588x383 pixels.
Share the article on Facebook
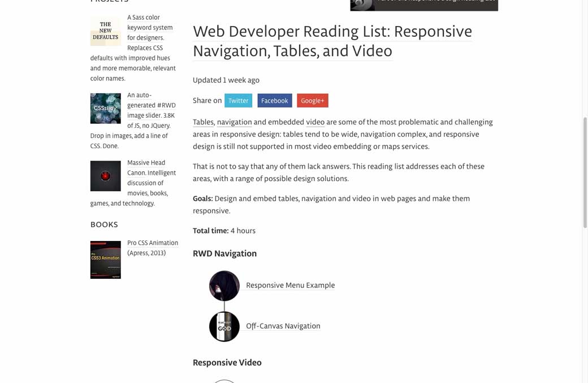(x=275, y=101)
